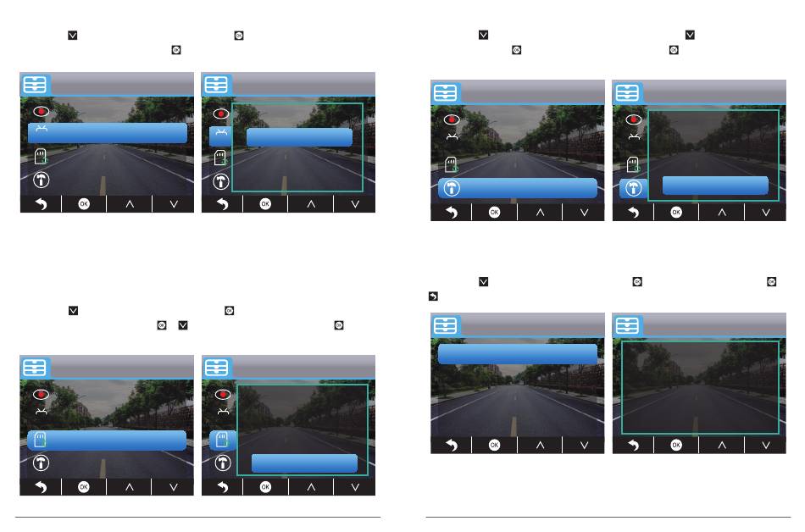Tap OK button under the wide dual-camera row screen
The height and width of the screenshot is (532, 805).
pos(84,204)
